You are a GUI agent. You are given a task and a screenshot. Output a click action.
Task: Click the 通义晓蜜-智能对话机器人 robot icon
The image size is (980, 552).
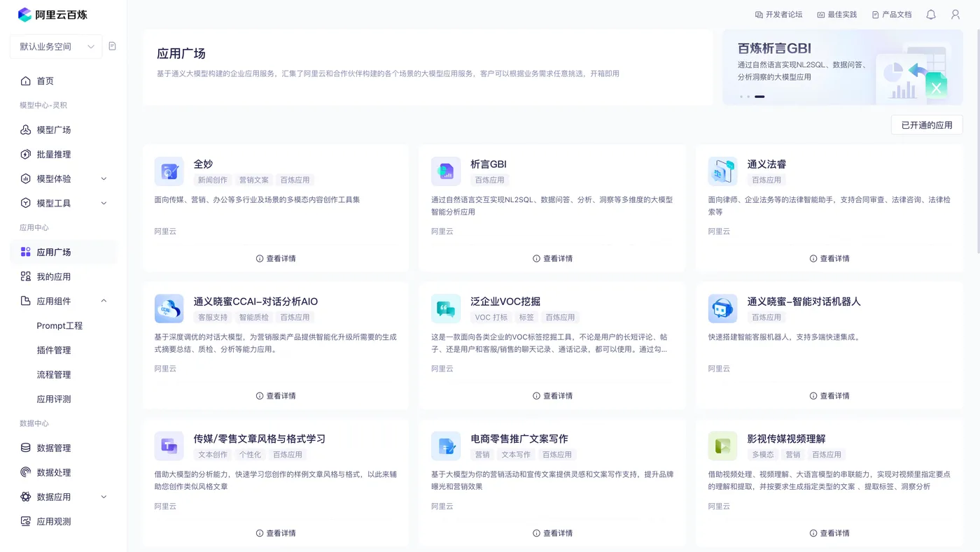click(722, 309)
